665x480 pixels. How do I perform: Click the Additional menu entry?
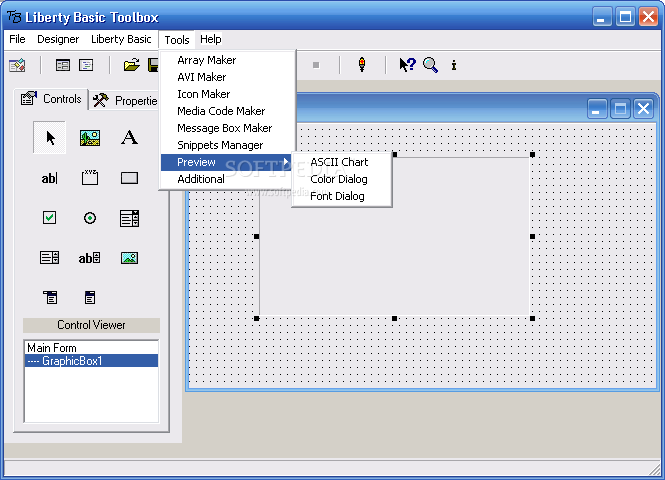point(228,179)
